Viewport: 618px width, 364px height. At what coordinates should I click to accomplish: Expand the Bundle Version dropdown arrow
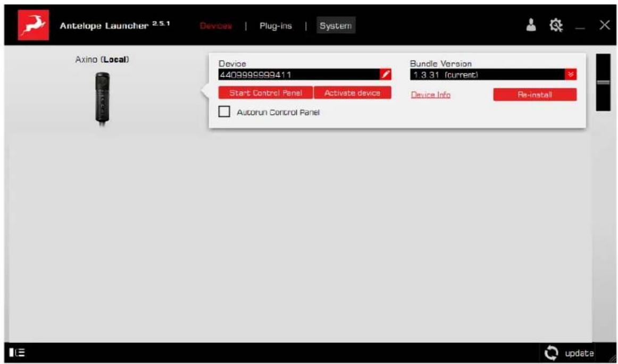coord(571,74)
